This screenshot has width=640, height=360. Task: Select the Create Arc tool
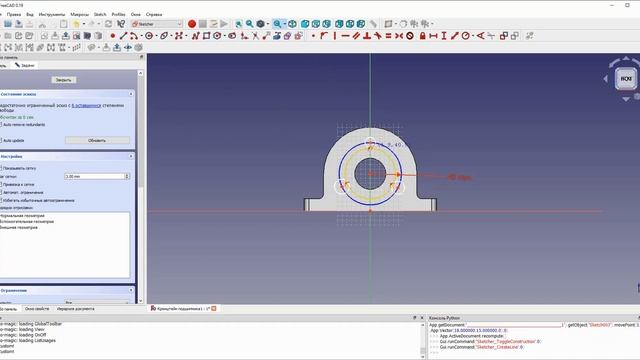[133, 36]
